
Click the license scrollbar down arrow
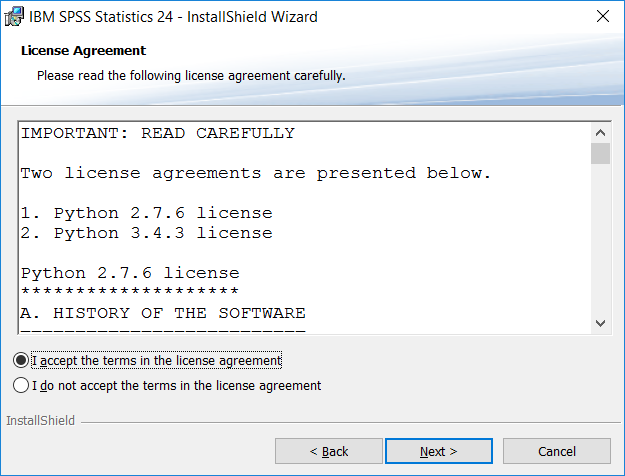coord(600,323)
